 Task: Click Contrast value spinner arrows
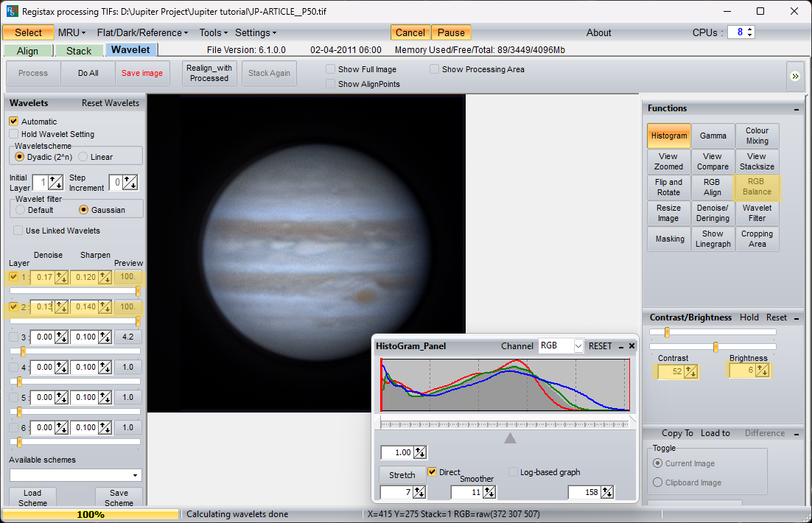tap(691, 372)
